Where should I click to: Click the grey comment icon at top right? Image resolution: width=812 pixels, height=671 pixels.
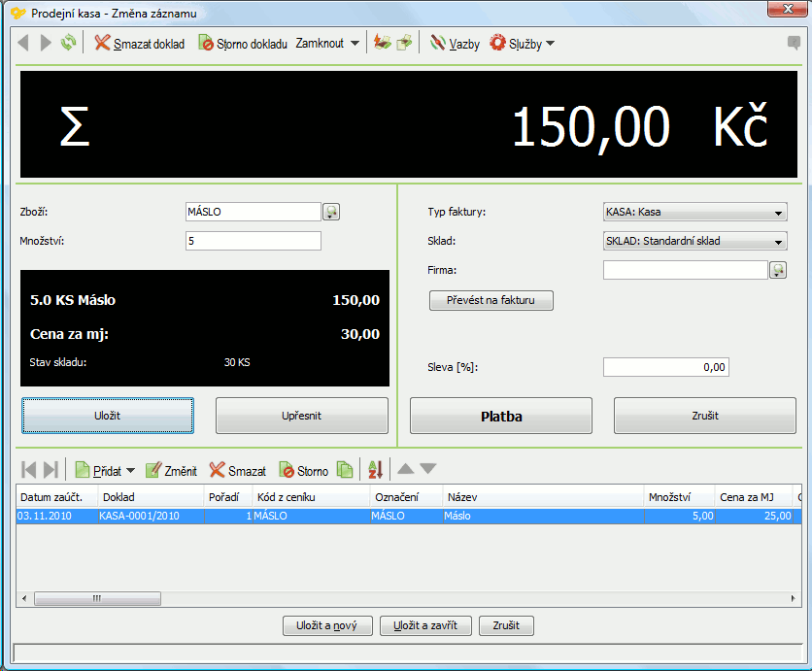794,43
